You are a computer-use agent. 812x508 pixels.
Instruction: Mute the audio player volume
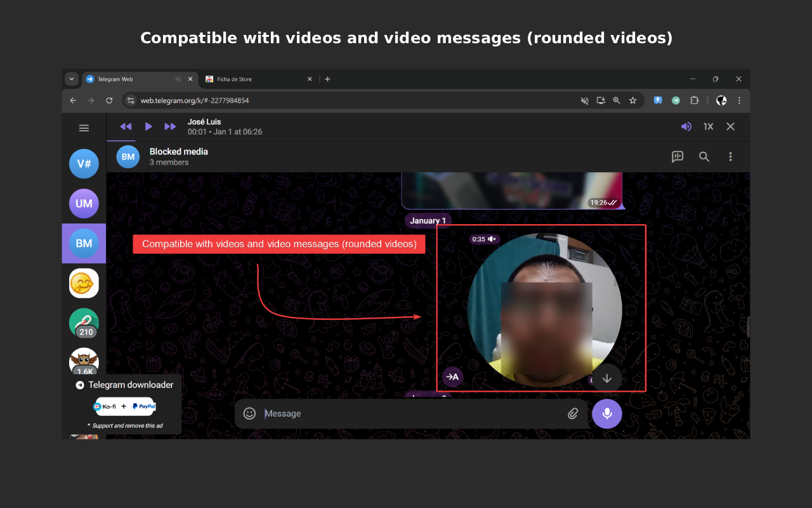[686, 126]
